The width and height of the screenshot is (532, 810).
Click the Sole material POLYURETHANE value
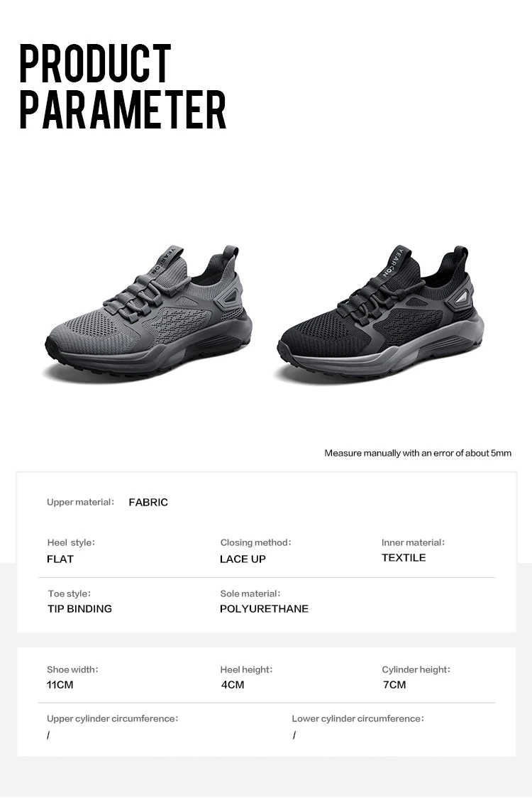coord(264,608)
